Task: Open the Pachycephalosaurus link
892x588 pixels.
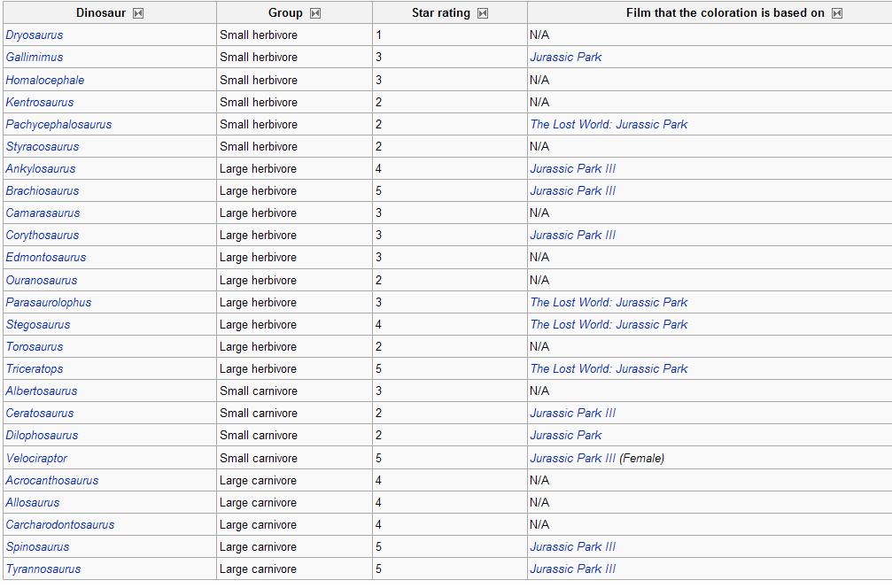Action: click(58, 125)
